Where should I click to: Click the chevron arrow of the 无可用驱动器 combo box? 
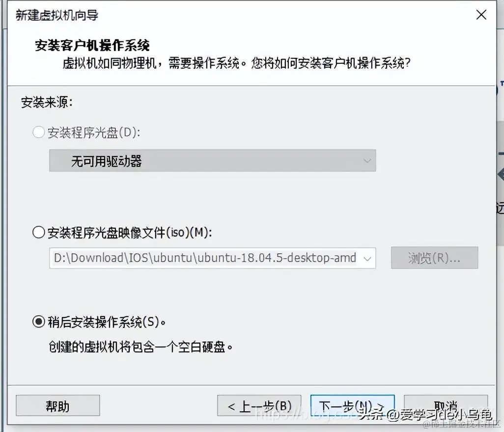[x=367, y=161]
